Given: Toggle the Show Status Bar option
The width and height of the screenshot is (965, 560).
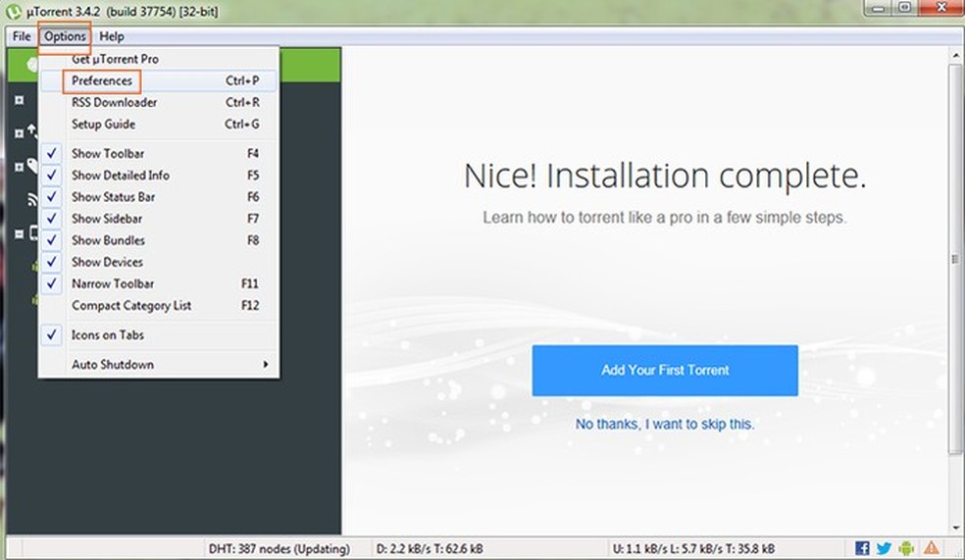Looking at the screenshot, I should point(158,197).
